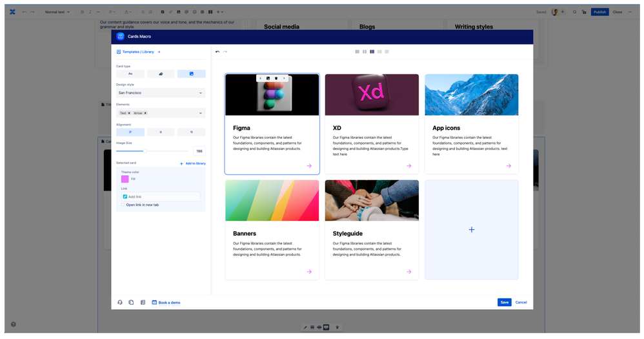Click the arrow on the Banners card

pyautogui.click(x=309, y=272)
